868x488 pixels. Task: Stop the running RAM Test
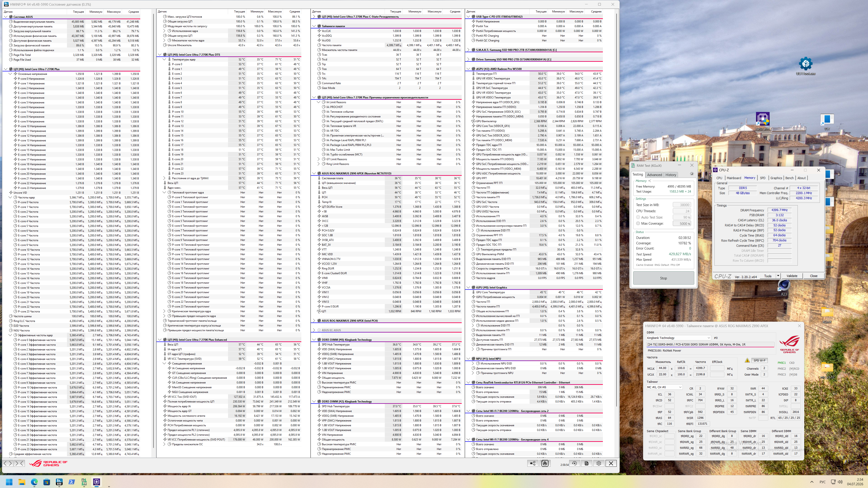[663, 278]
